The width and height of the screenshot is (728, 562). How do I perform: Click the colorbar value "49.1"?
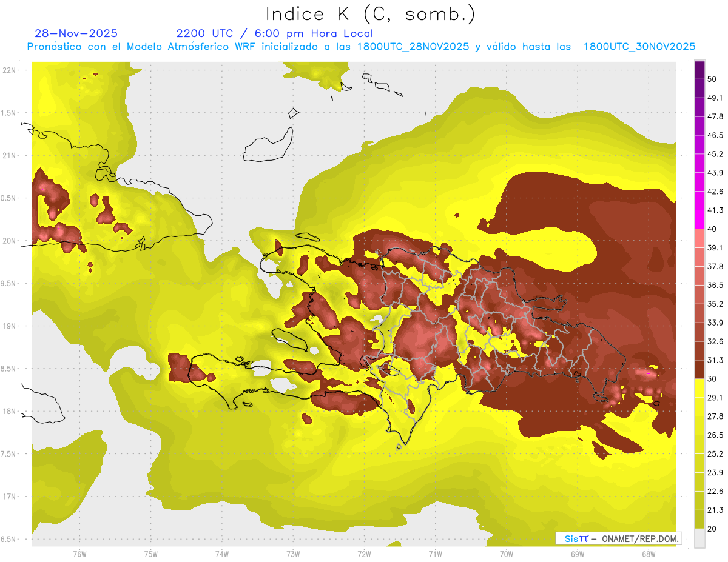point(715,98)
